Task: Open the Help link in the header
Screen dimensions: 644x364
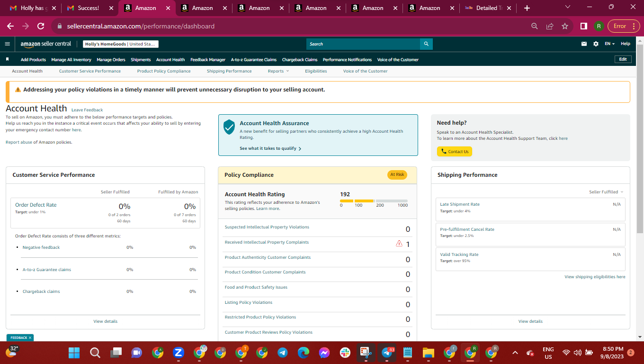Action: (x=626, y=44)
